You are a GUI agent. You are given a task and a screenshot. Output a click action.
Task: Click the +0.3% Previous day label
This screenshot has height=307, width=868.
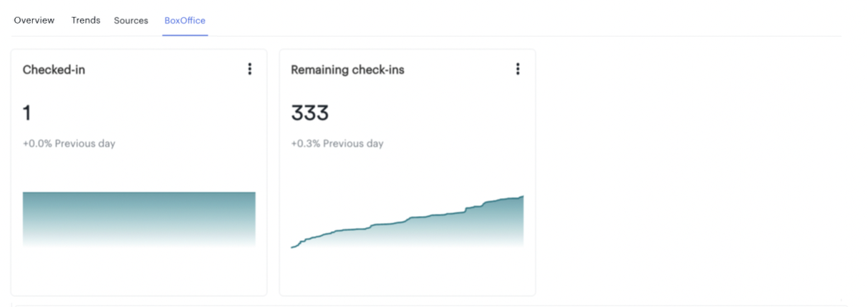[x=337, y=143]
